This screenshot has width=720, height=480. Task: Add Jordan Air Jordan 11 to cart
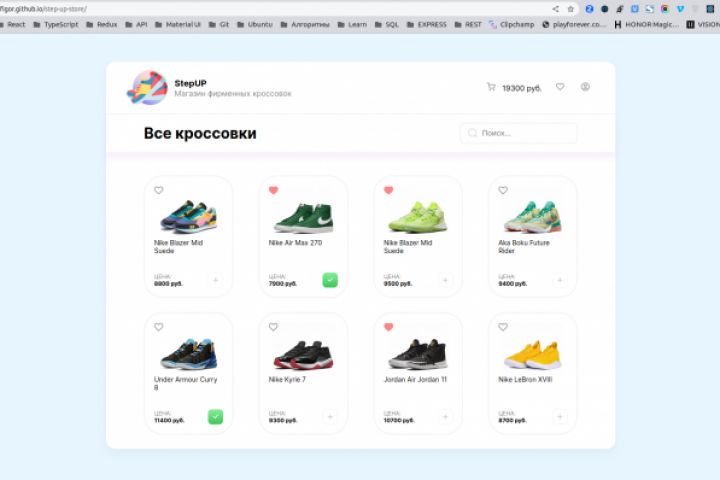coord(445,417)
